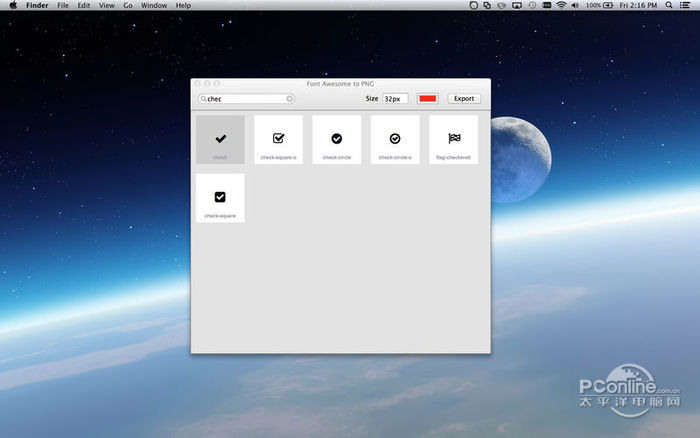Open Spotlight search in menu bar

pos(668,6)
